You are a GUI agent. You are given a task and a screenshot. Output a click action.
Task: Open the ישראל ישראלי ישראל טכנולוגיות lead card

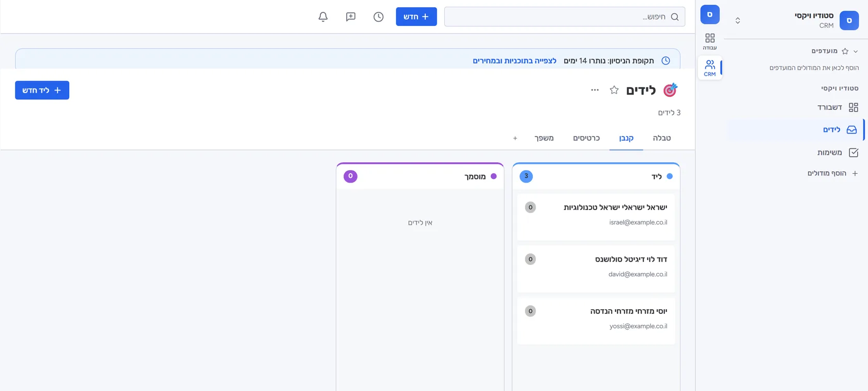(x=596, y=217)
